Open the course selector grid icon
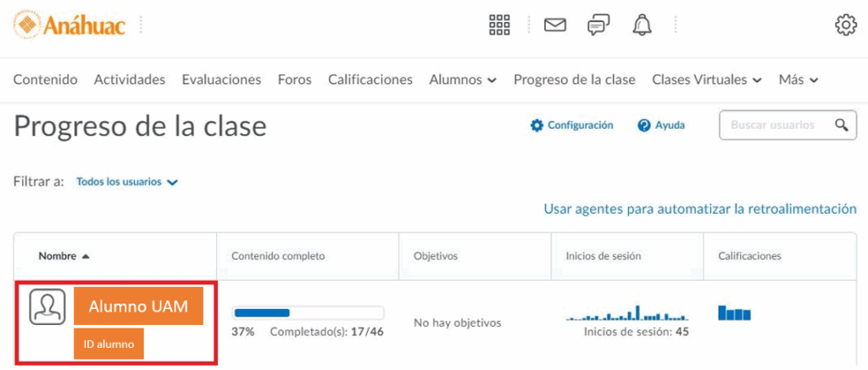Image resolution: width=868 pixels, height=370 pixels. (x=499, y=25)
